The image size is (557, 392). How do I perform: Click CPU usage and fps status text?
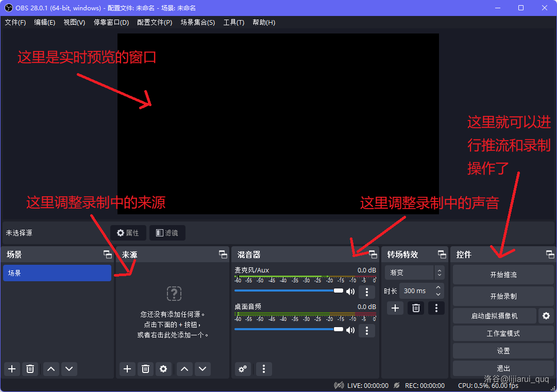488,386
